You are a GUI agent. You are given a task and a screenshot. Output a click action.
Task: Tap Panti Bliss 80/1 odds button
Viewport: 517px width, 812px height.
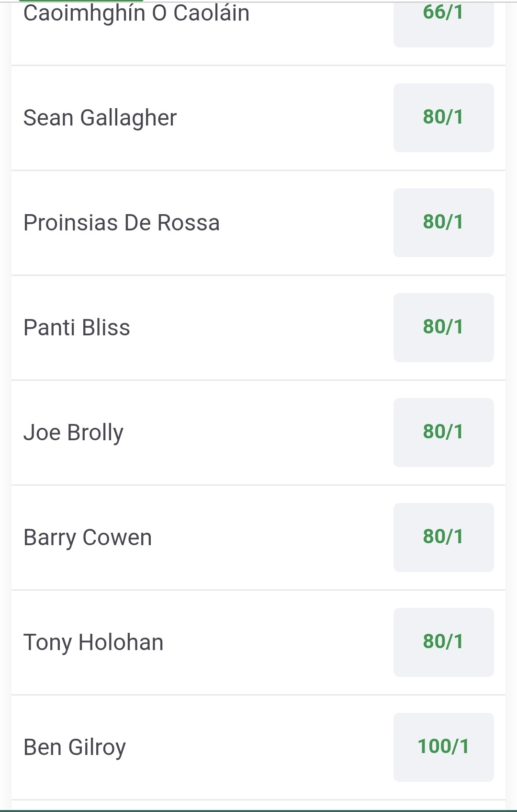pyautogui.click(x=443, y=328)
